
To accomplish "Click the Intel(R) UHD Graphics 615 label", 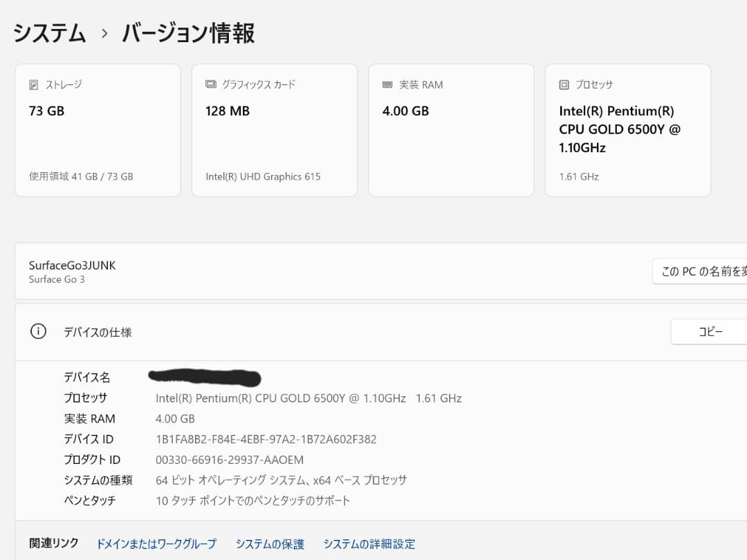I will (263, 176).
